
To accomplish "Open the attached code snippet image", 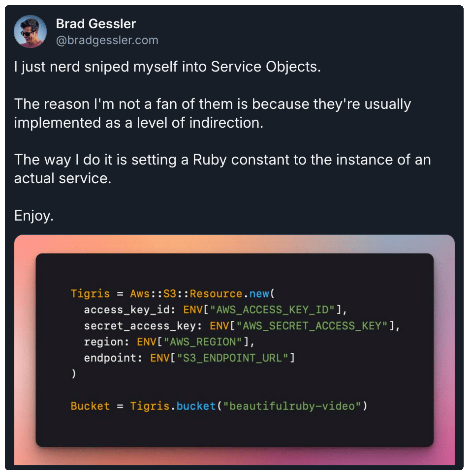I will point(234,350).
